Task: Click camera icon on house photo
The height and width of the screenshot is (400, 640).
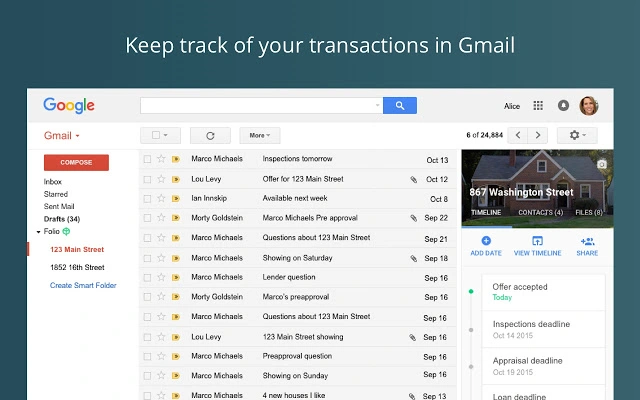Action: [x=602, y=164]
